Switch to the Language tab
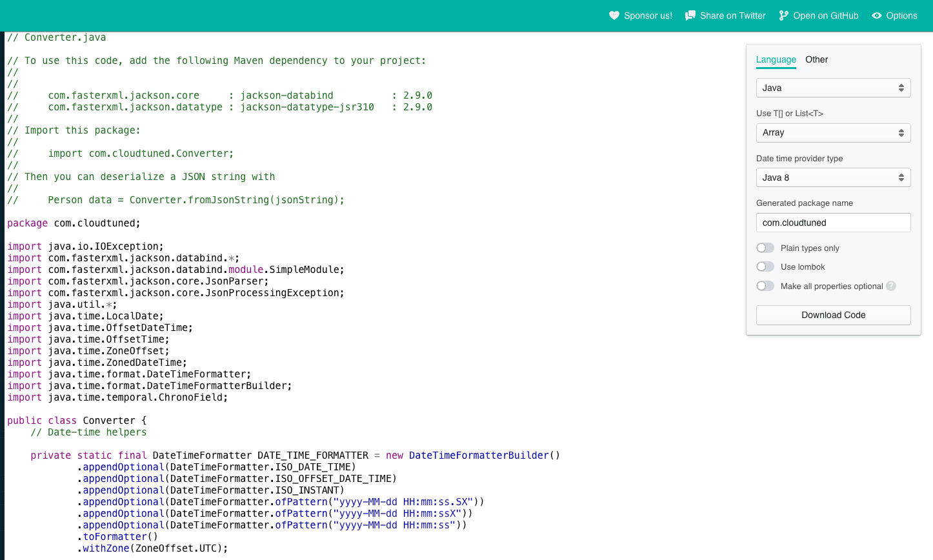 tap(776, 60)
